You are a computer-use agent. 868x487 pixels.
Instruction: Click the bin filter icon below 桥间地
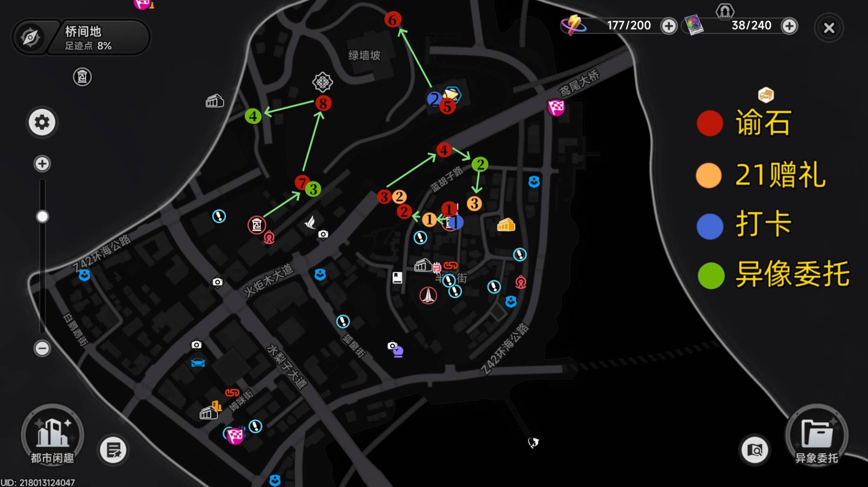coord(82,77)
